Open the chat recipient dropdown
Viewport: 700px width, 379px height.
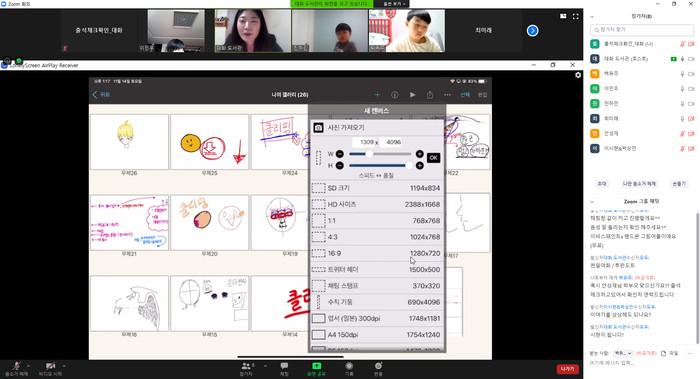(x=623, y=353)
